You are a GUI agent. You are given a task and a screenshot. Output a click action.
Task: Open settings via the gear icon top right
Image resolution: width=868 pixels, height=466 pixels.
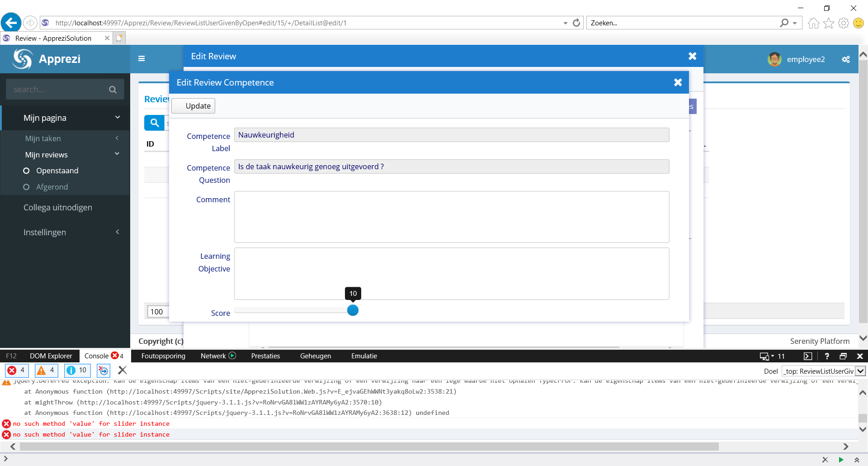[x=846, y=59]
